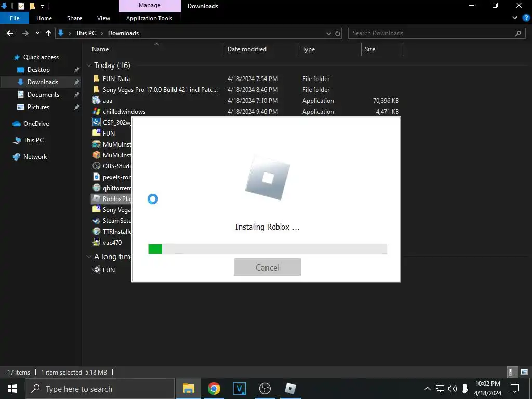
Task: Select the FUN zip archive icon
Action: (96, 133)
